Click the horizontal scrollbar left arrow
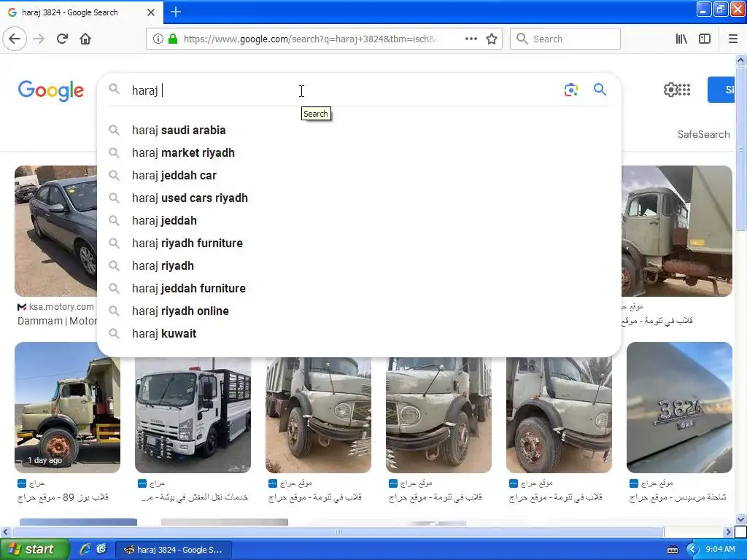The height and width of the screenshot is (560, 747). [5, 532]
